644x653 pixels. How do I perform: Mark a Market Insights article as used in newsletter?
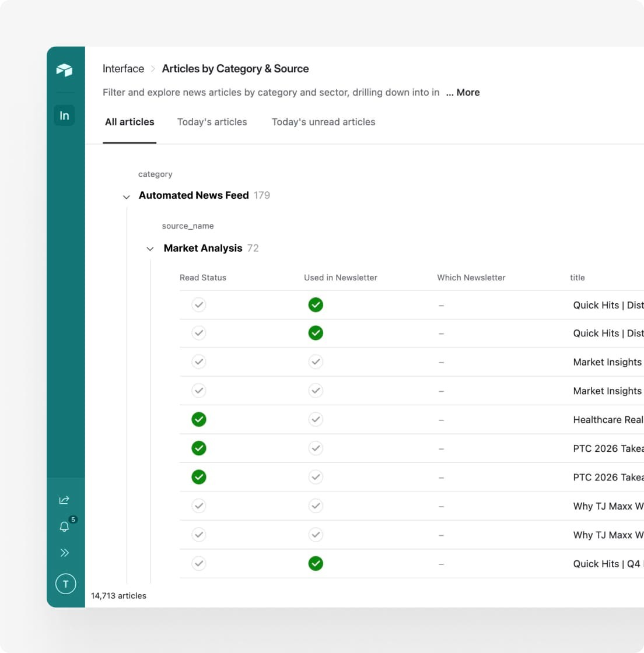pos(316,361)
